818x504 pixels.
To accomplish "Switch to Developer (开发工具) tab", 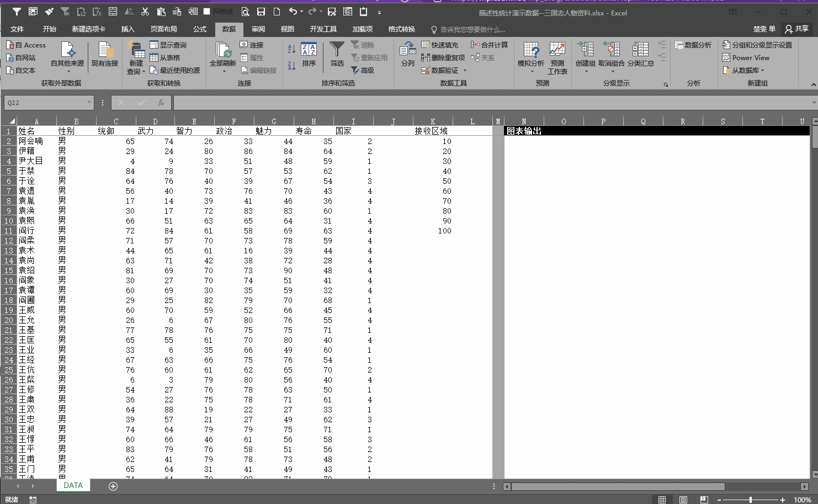I will tap(323, 29).
